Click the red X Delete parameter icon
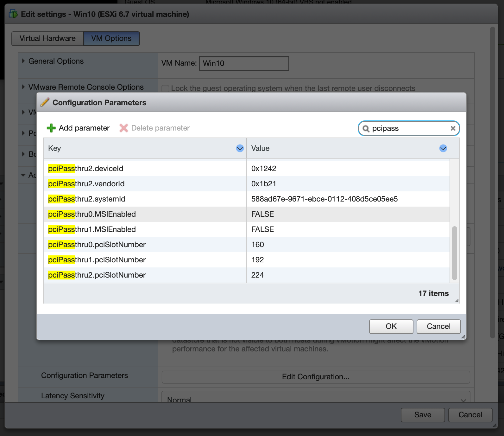Viewport: 504px width, 436px height. [123, 128]
